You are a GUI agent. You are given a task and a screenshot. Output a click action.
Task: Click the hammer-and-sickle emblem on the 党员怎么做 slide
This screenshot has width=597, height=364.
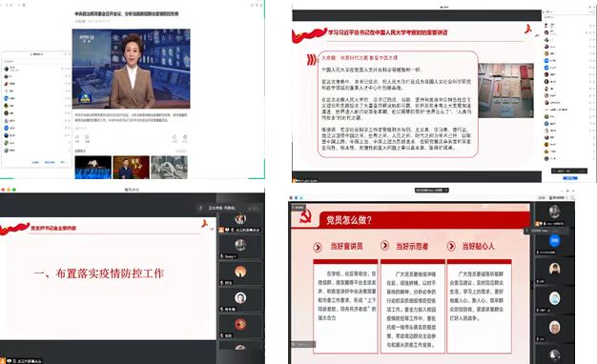click(305, 217)
